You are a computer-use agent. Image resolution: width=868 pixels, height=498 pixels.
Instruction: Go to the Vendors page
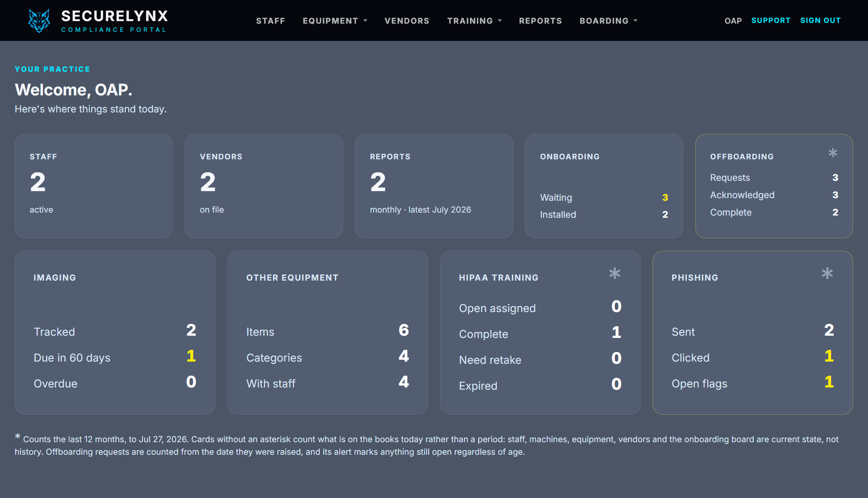(x=407, y=21)
